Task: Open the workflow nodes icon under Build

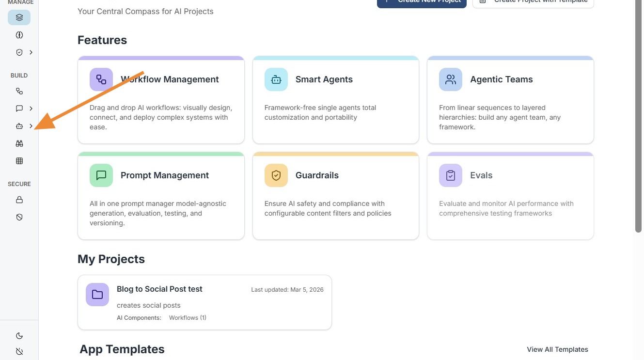Action: point(19,91)
